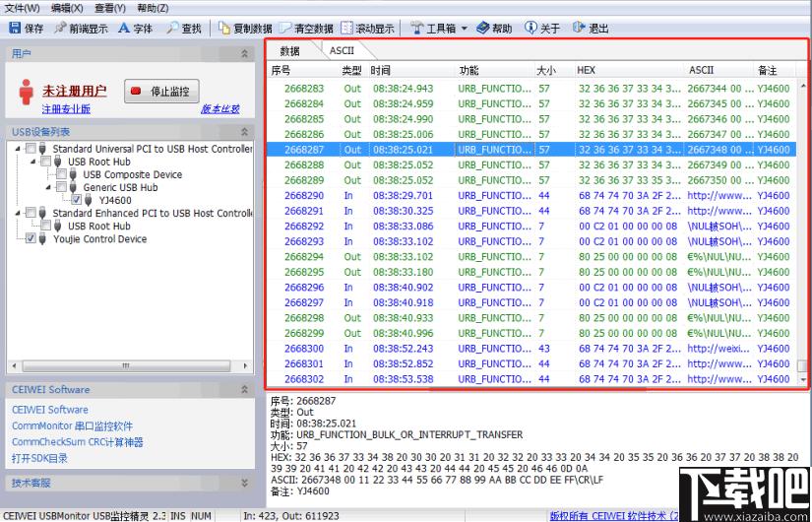The image size is (812, 522).
Task: Select data row with sequence number 2668300
Action: pyautogui.click(x=304, y=349)
